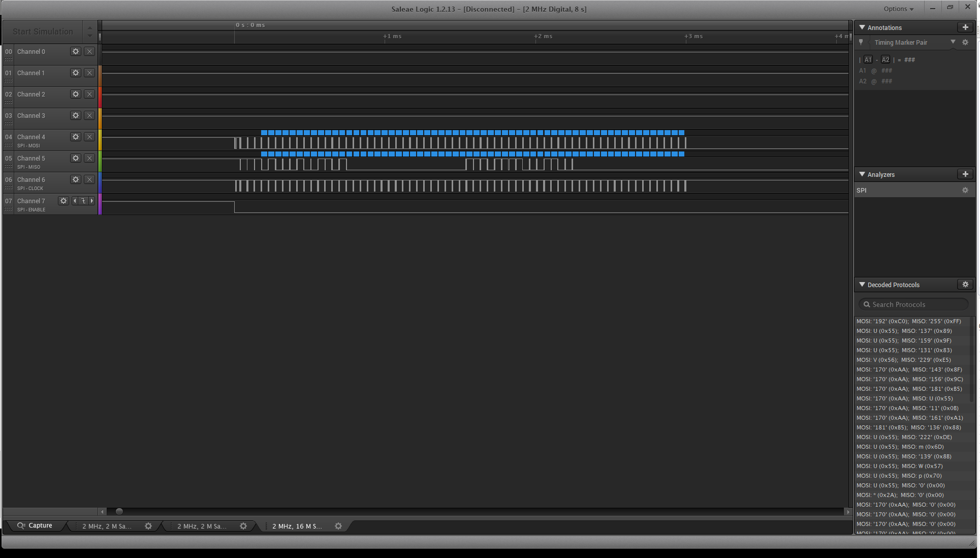This screenshot has height=558, width=980.
Task: Open Decoded Protocols settings gear
Action: tap(965, 285)
